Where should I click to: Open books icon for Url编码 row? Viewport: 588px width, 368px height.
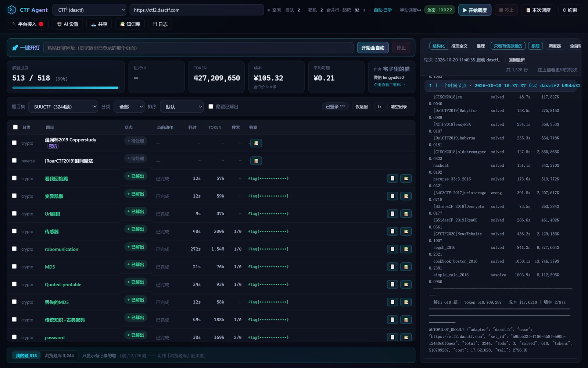coord(406,213)
